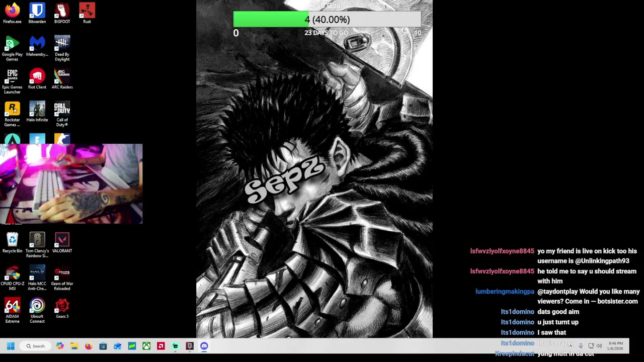
Task: Click chat message 'I saw that'
Action: pos(551,332)
